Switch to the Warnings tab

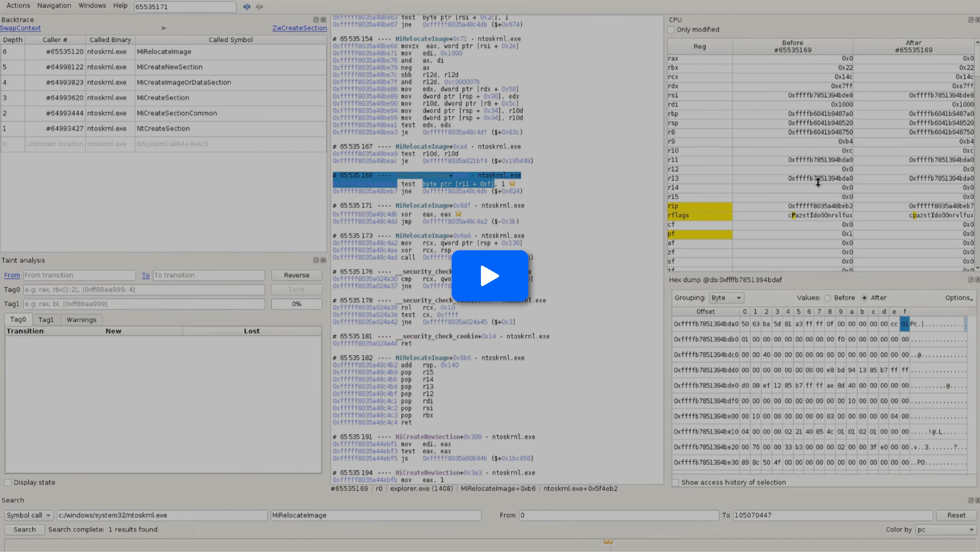click(81, 320)
